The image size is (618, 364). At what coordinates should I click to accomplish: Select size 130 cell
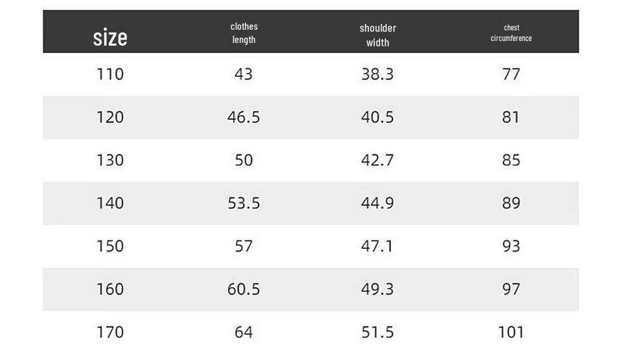coord(110,160)
